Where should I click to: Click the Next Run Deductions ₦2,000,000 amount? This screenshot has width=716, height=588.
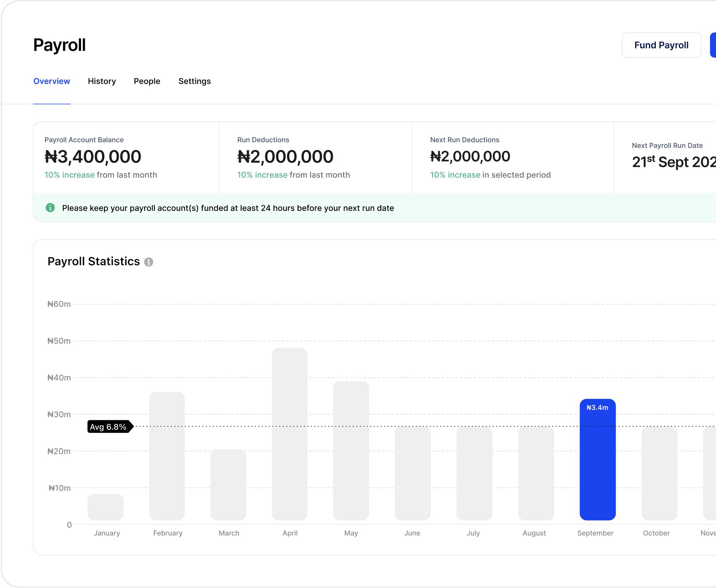(470, 156)
